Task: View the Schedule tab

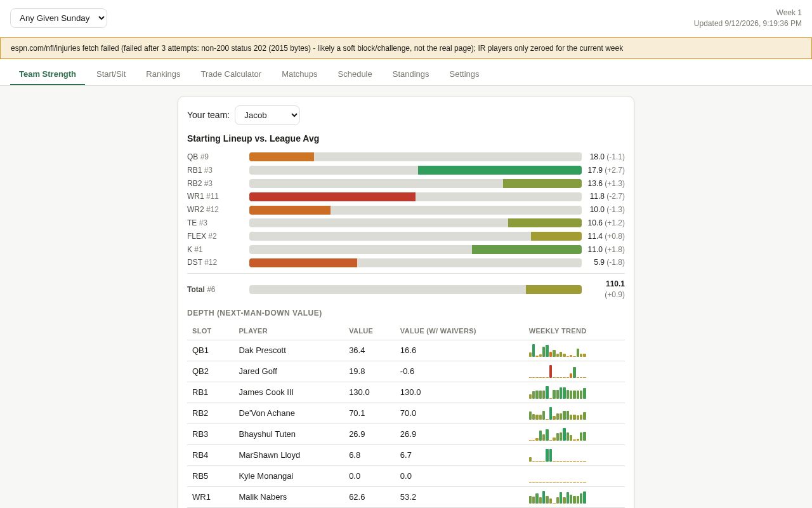Action: pos(355,74)
